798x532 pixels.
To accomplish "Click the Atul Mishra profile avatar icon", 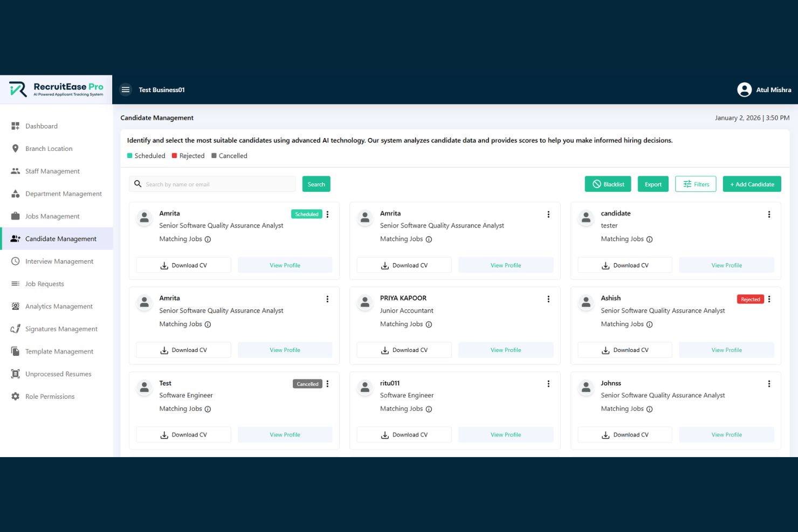I will tap(745, 89).
